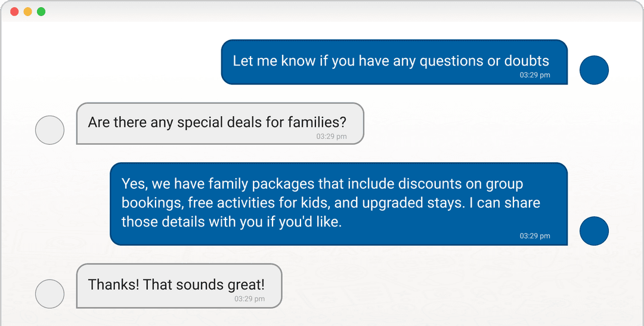Select the "Let me know if you have any questions" message
This screenshot has height=326, width=644.
(x=394, y=62)
